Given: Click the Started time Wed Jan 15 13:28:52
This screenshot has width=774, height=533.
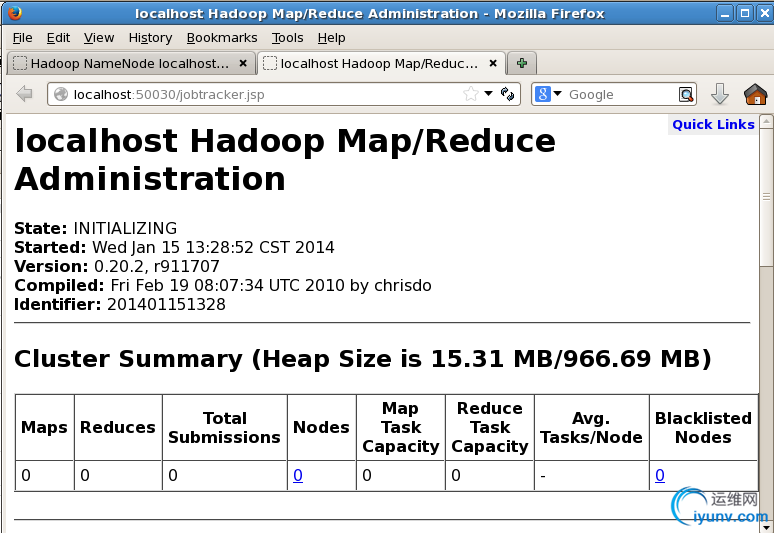Looking at the screenshot, I should 173,247.
